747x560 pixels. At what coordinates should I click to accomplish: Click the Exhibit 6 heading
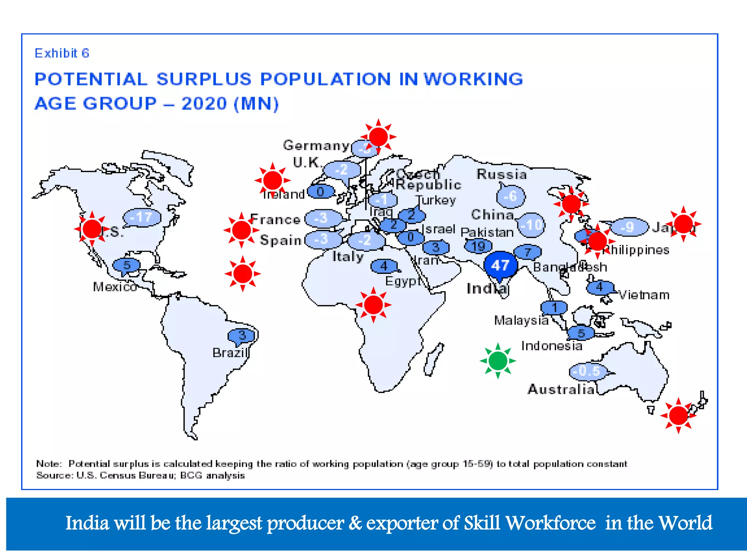tap(62, 53)
